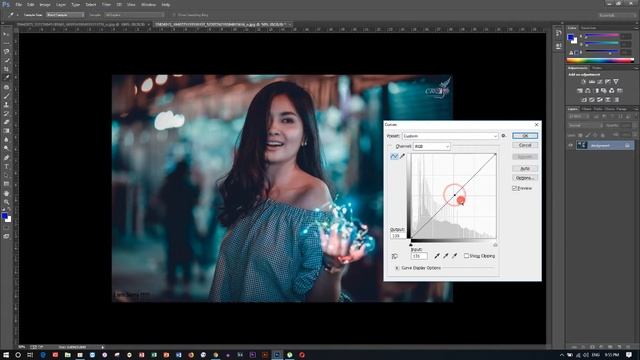Close the Curves dialog with X

tap(536, 124)
